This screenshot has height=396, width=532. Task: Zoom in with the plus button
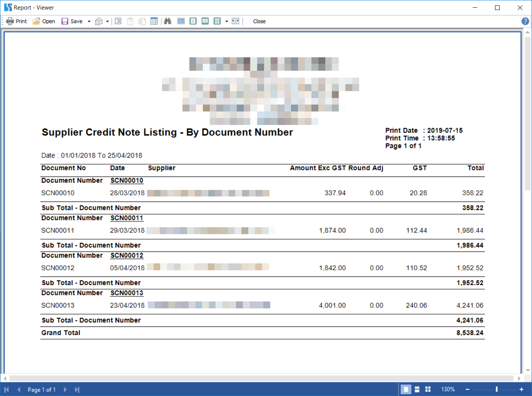click(x=521, y=389)
